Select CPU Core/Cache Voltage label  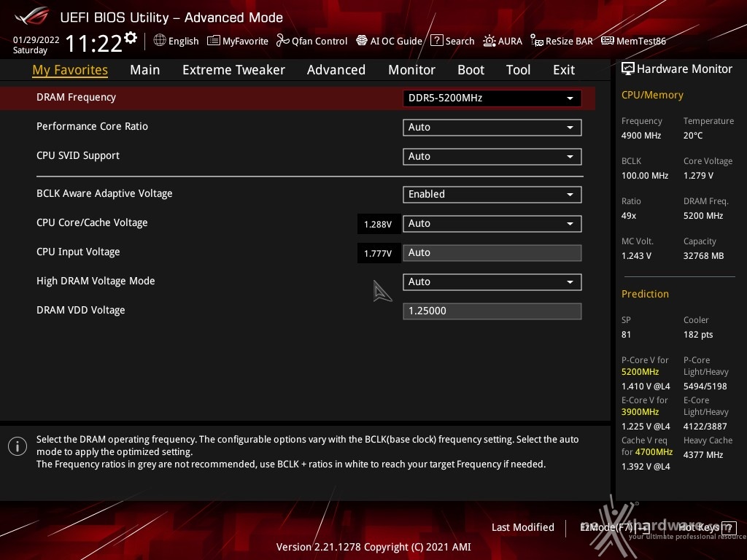(x=92, y=222)
